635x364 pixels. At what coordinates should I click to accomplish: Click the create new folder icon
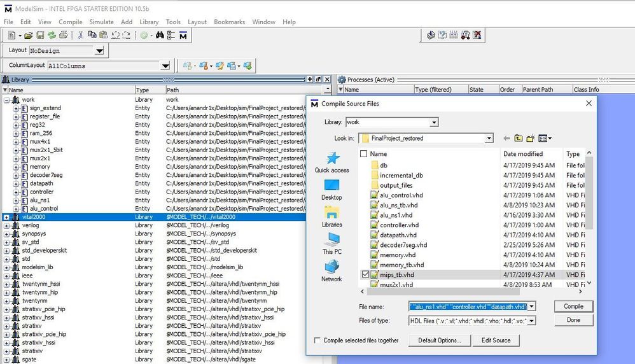pyautogui.click(x=531, y=138)
